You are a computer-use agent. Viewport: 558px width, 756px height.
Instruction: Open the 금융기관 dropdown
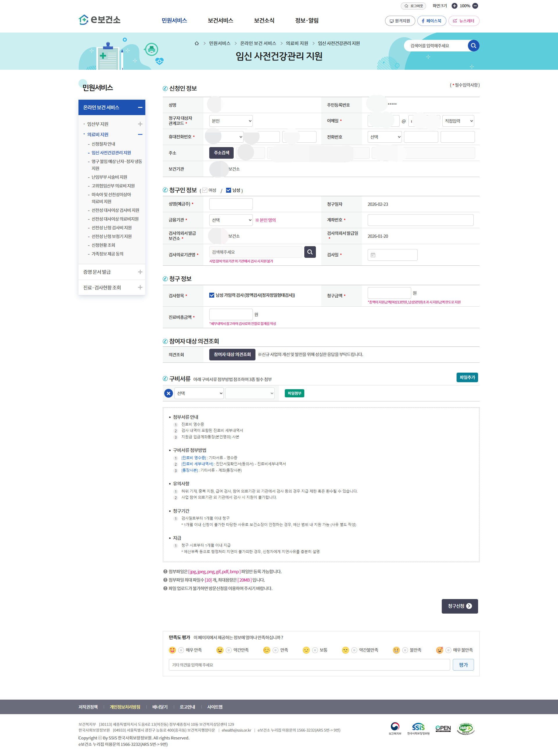(231, 220)
